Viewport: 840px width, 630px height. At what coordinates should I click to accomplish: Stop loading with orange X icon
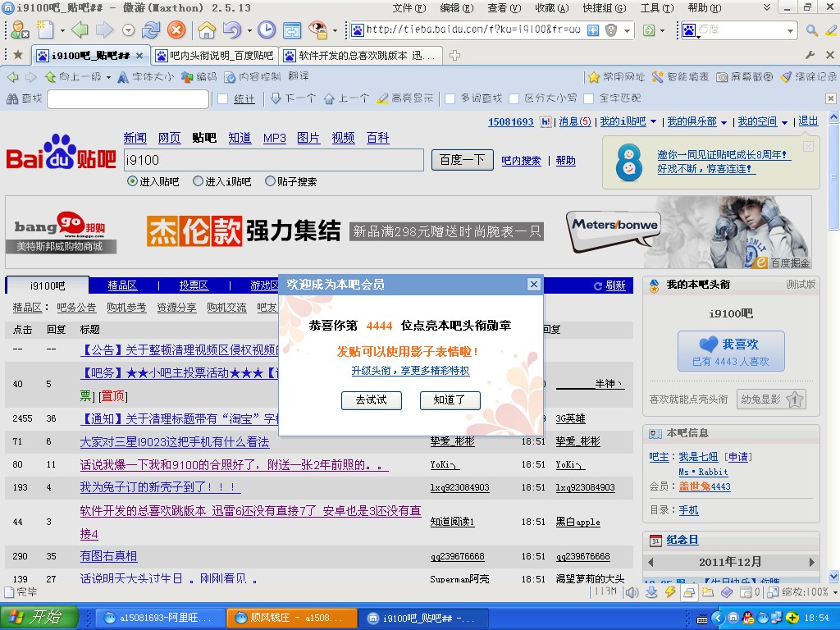coord(176,30)
